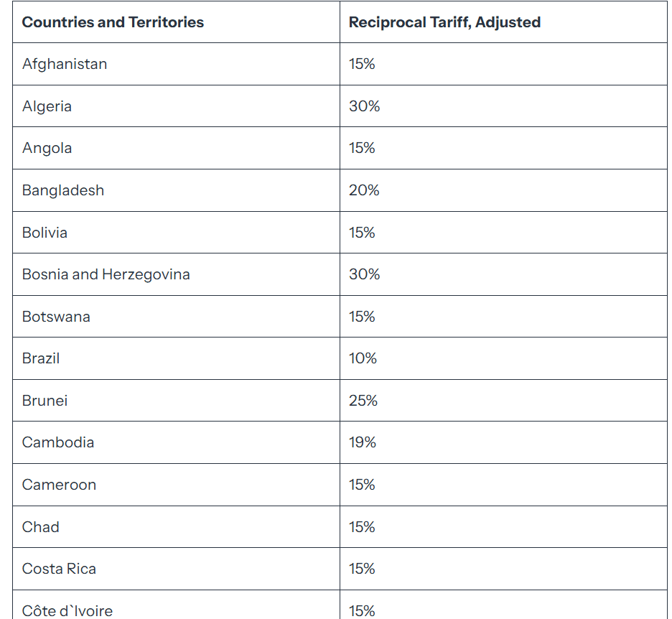Select Brunei's 25% tariff value
672x619 pixels.
pyautogui.click(x=363, y=401)
